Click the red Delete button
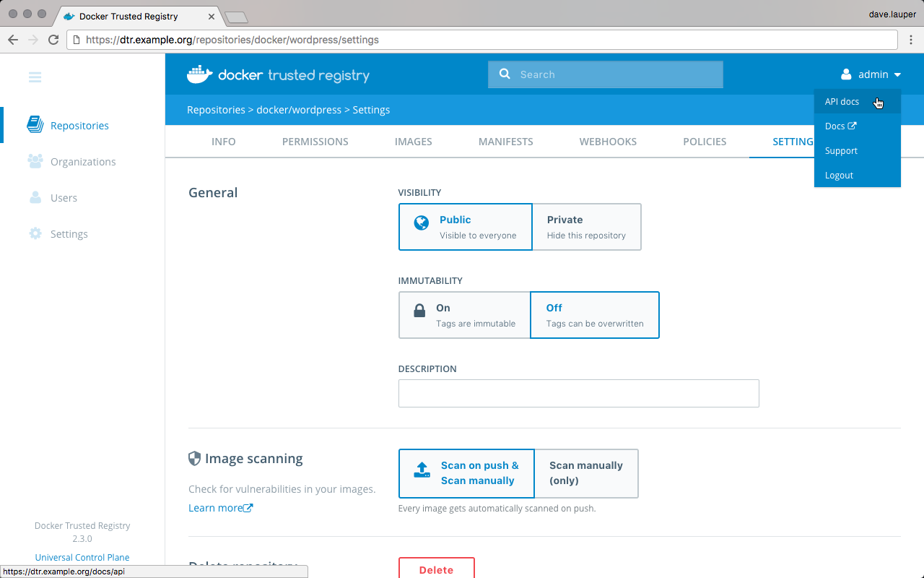Screen dimensions: 924x578 [436, 569]
